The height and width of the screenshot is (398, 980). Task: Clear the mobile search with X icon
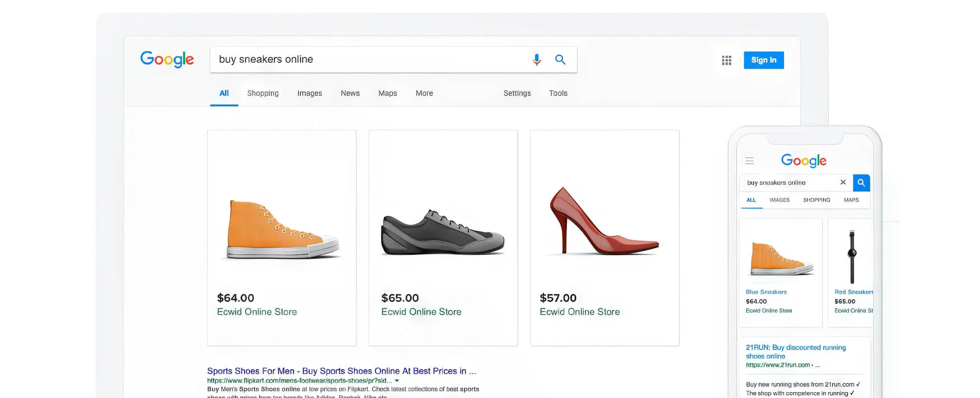(x=843, y=182)
